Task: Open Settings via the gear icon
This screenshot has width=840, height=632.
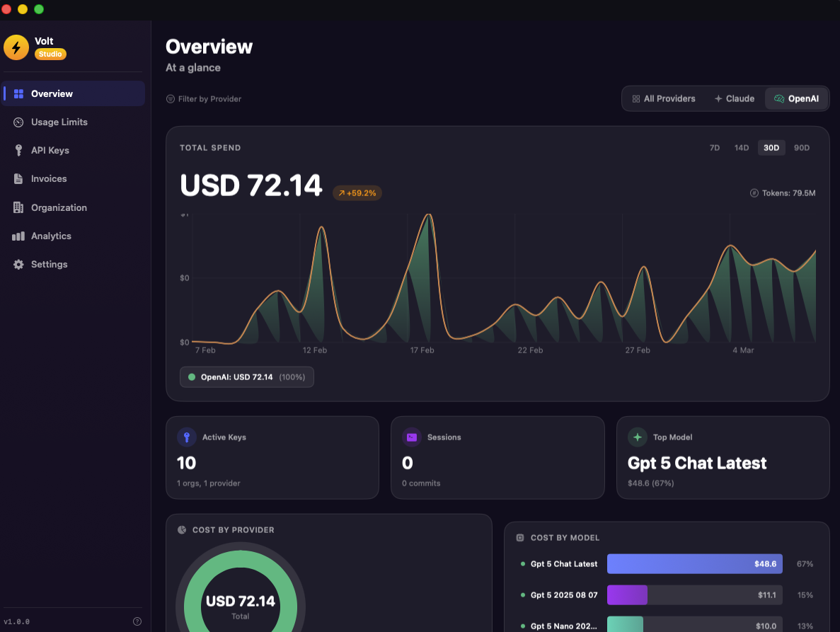Action: [x=18, y=264]
